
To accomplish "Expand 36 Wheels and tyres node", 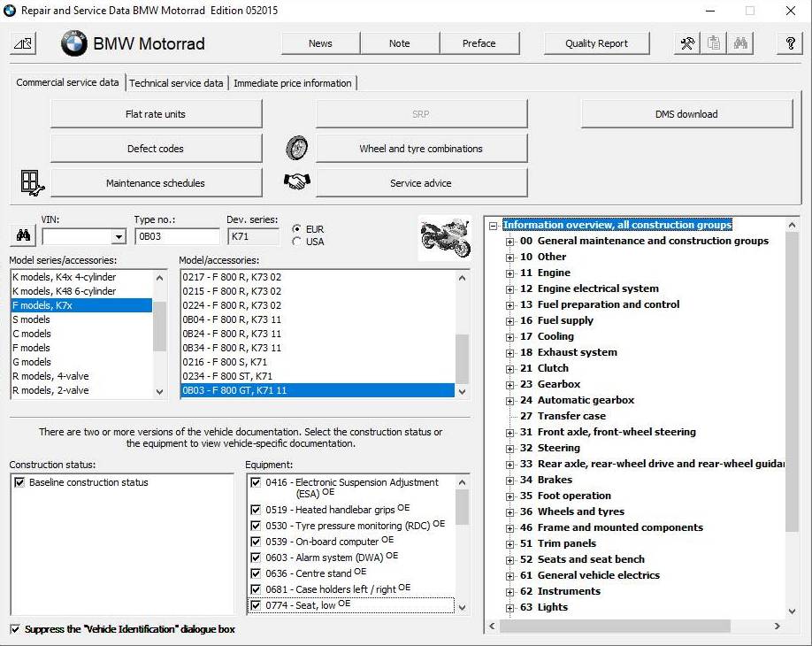I will tap(510, 512).
